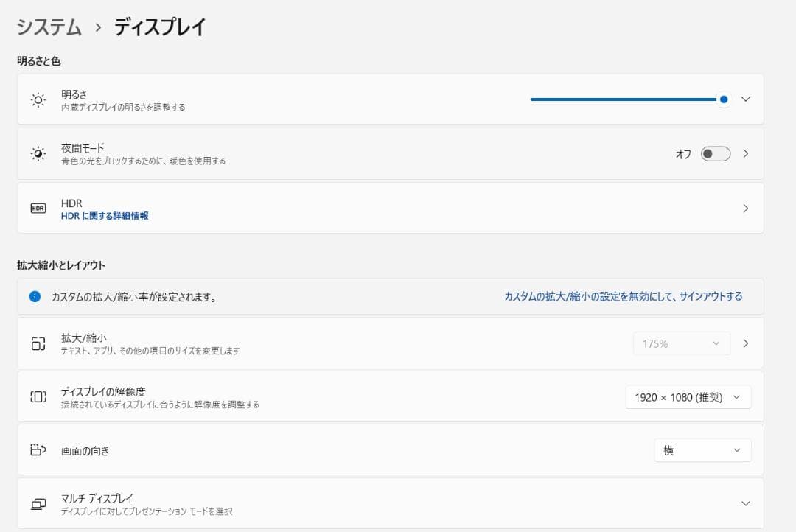Go back to システム in breadcrumb
This screenshot has height=532, width=796.
[49, 27]
